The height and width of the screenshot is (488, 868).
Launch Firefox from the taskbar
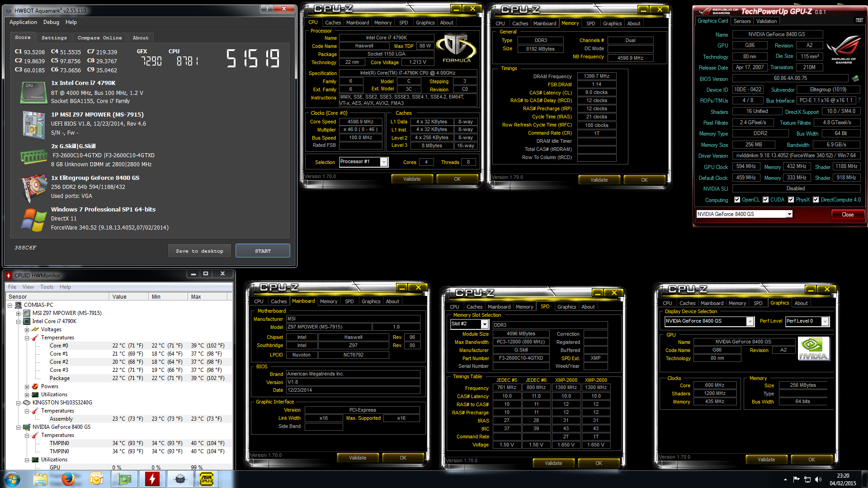(x=68, y=479)
